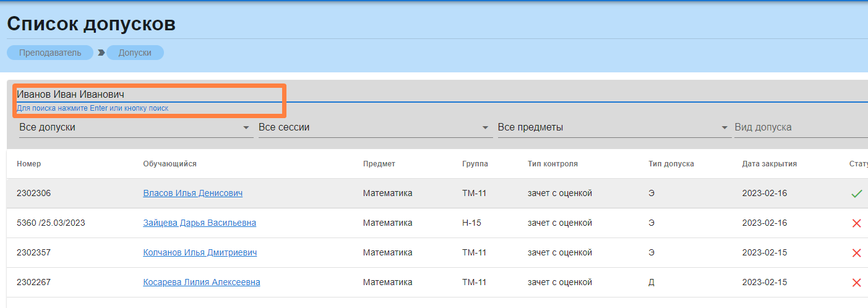Sort by the Дата закрытия column header
The image size is (868, 308).
(769, 164)
